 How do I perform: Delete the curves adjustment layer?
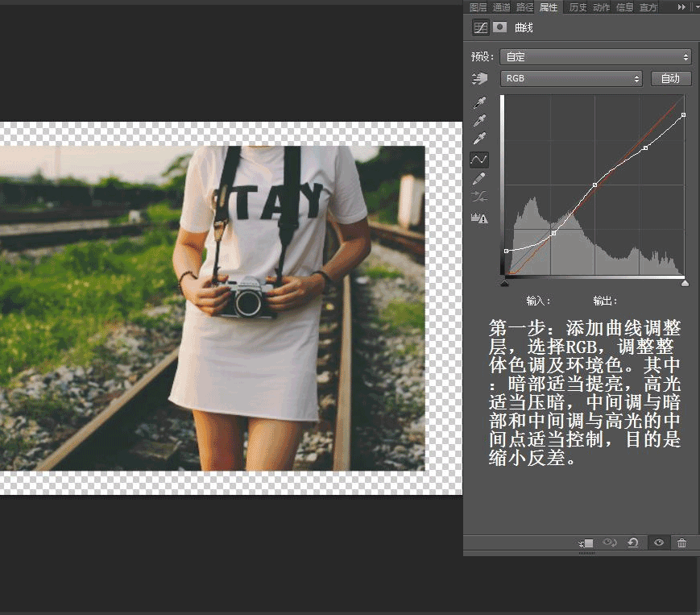click(x=681, y=542)
